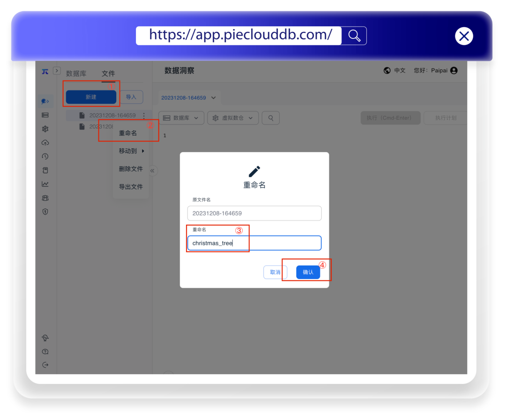Click the lightbulb tips icon in sidebar
The width and height of the screenshot is (506, 420).
[x=45, y=338]
